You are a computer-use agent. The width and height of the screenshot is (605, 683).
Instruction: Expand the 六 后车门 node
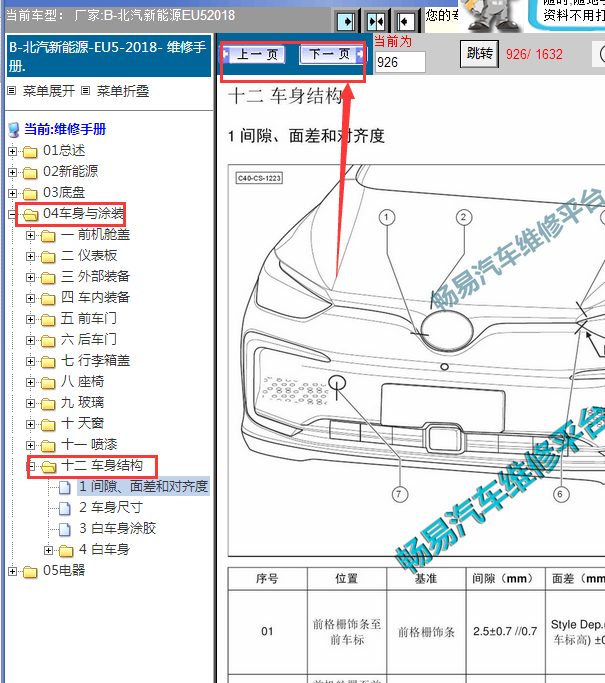(30, 340)
